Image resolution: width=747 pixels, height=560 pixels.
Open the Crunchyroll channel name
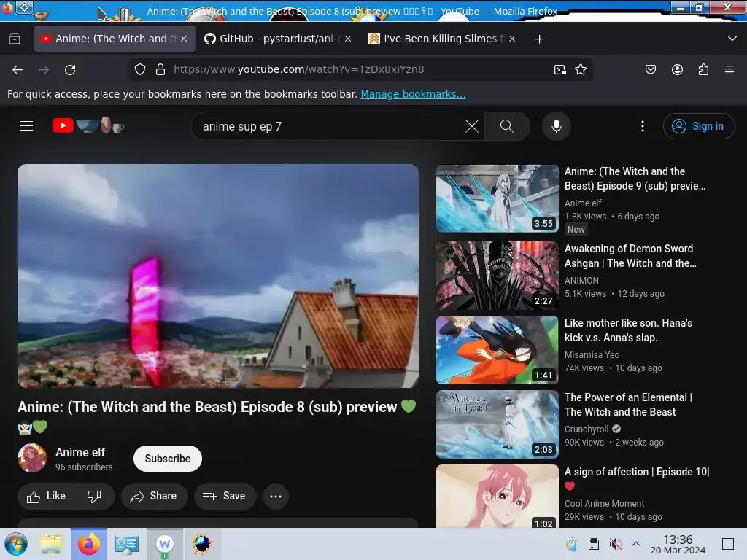587,429
